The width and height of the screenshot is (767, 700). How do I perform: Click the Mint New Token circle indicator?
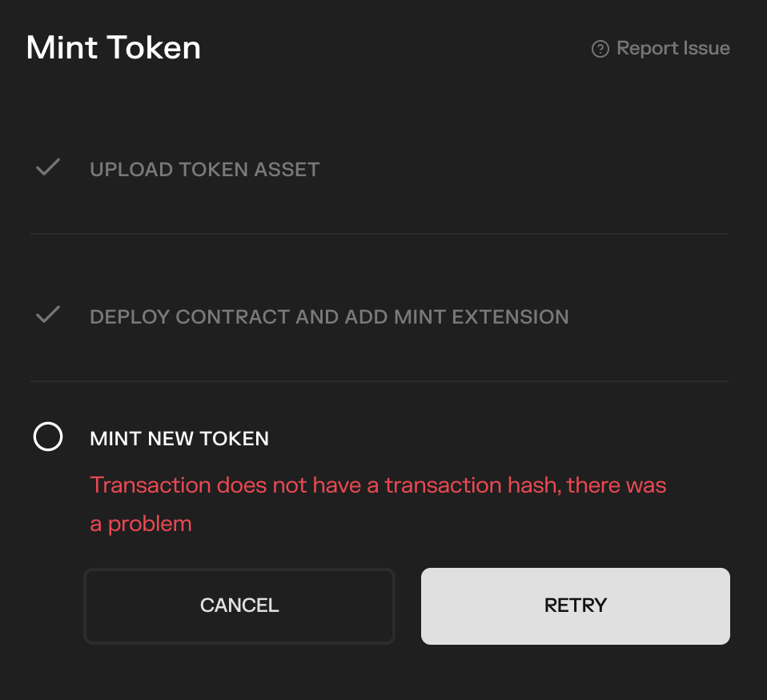(x=48, y=437)
